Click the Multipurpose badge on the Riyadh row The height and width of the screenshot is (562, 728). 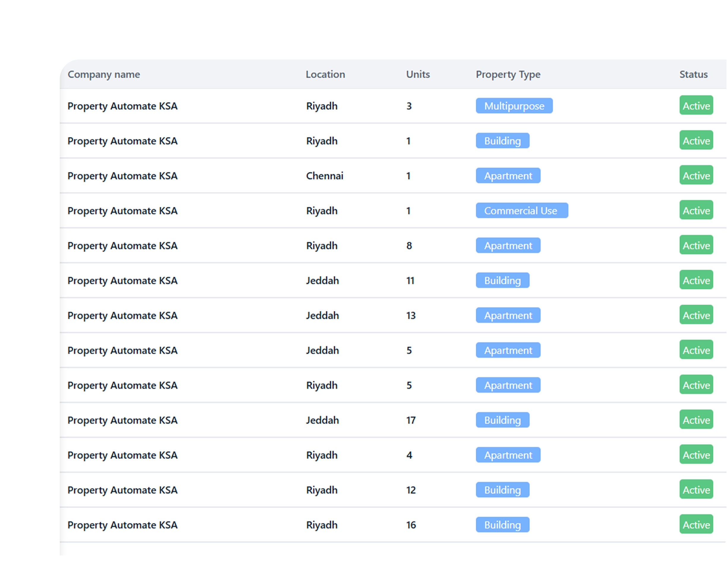pyautogui.click(x=514, y=106)
